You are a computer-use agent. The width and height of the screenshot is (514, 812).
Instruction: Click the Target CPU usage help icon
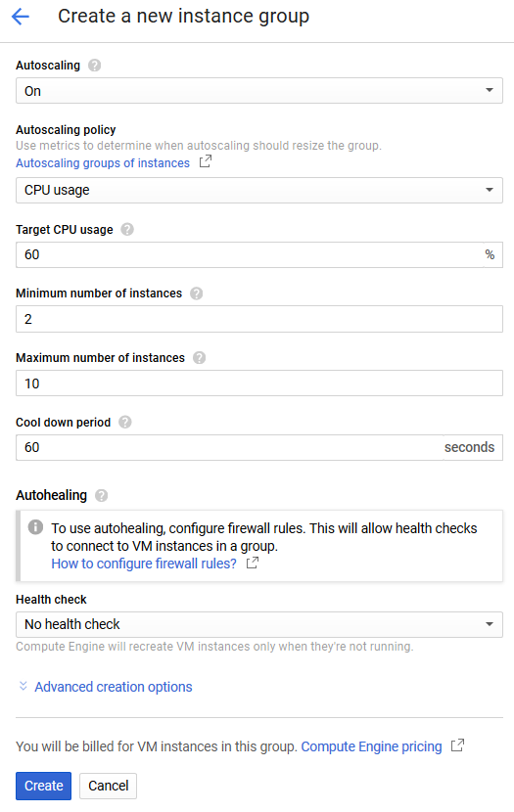pyautogui.click(x=127, y=229)
